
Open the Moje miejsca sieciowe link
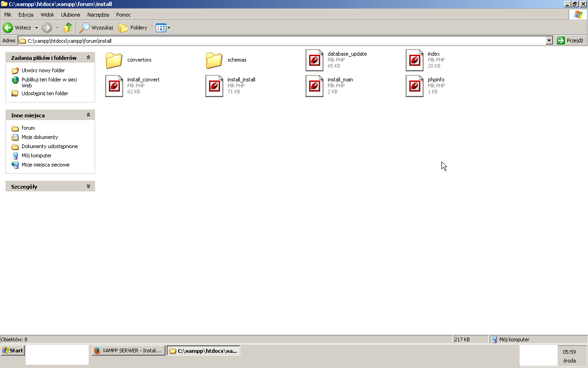click(45, 165)
